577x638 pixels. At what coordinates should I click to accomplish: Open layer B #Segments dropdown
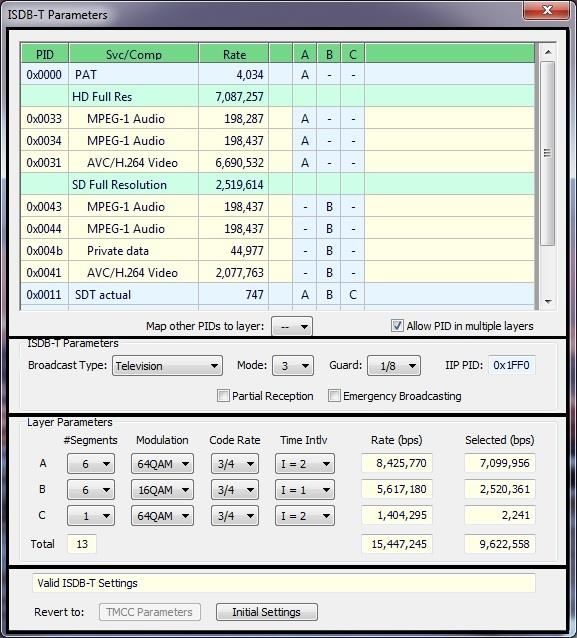pos(91,489)
